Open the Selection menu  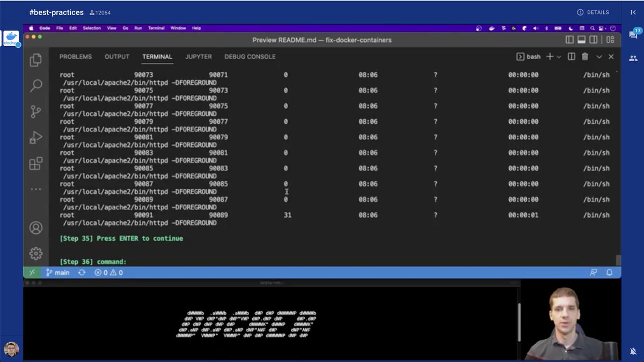tap(92, 28)
